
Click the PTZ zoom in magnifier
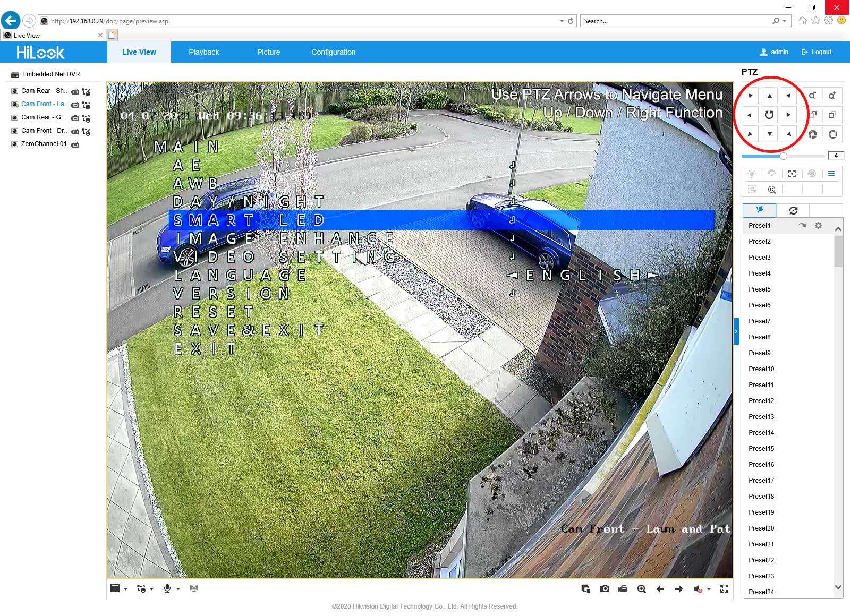coord(832,96)
